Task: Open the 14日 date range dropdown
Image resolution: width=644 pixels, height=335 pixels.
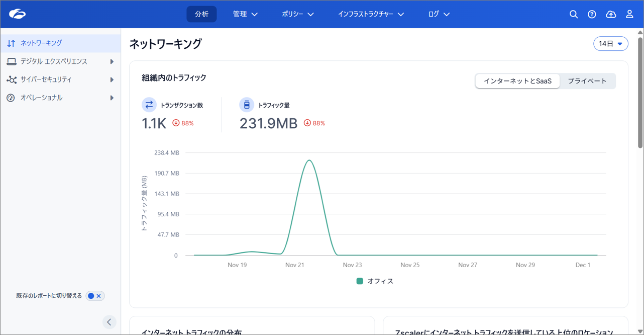Action: coord(610,43)
